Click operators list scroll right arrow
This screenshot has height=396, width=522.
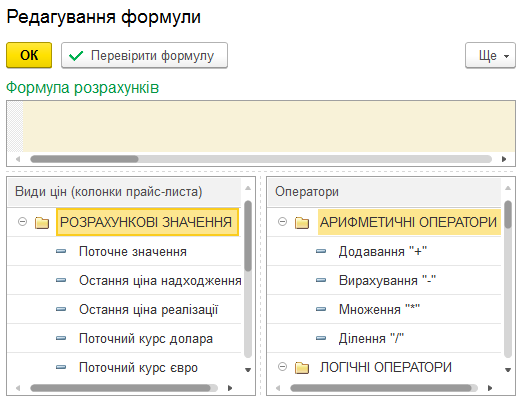[490, 388]
